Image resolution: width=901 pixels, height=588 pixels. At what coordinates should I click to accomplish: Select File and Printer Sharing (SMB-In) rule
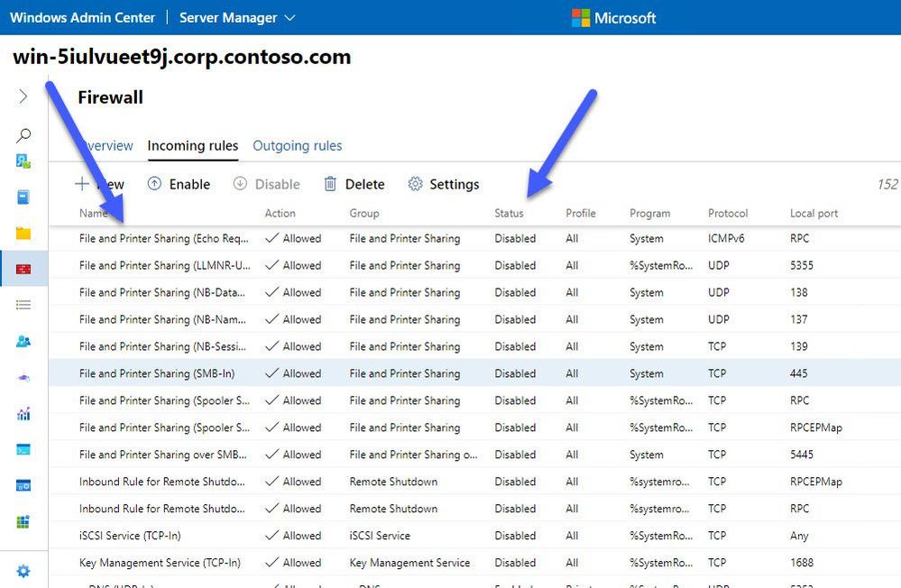pos(474,373)
